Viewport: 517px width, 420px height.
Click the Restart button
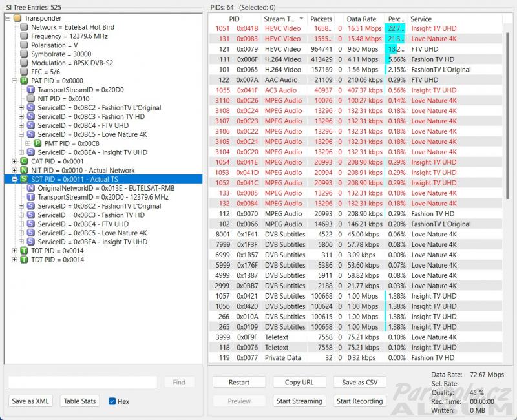point(239,382)
